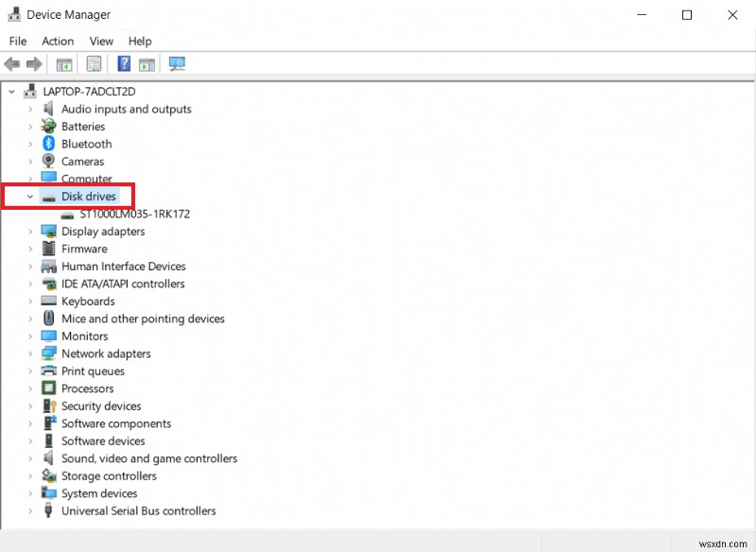This screenshot has width=756, height=552.
Task: Toggle the console tree pane icon
Action: click(x=63, y=63)
